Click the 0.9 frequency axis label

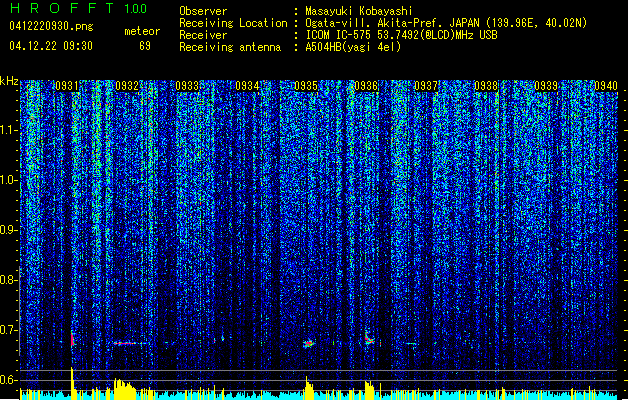pyautogui.click(x=8, y=230)
